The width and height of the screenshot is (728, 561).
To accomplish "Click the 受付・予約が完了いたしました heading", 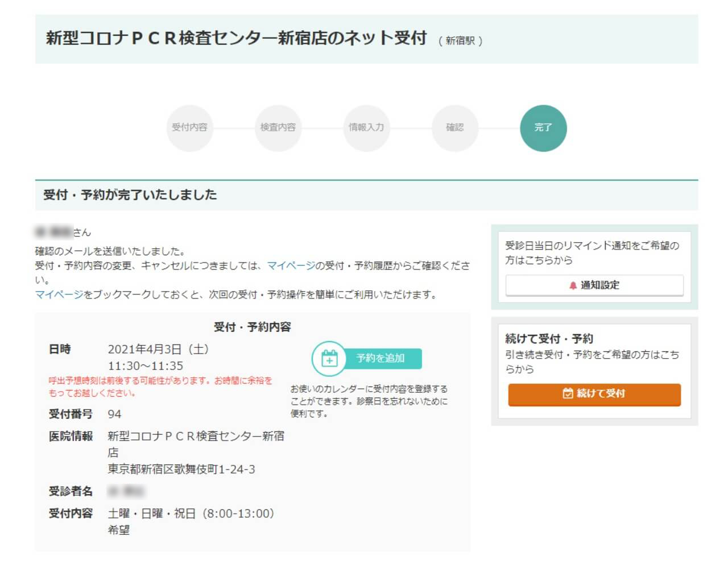I will [x=130, y=195].
